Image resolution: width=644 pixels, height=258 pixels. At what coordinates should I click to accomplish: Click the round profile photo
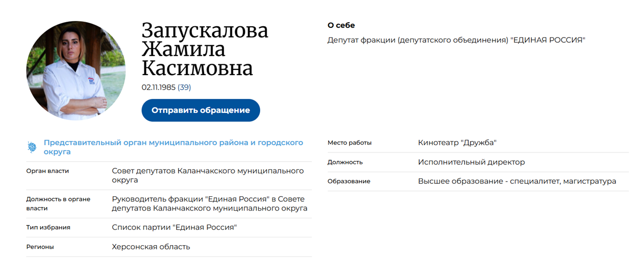[76, 71]
